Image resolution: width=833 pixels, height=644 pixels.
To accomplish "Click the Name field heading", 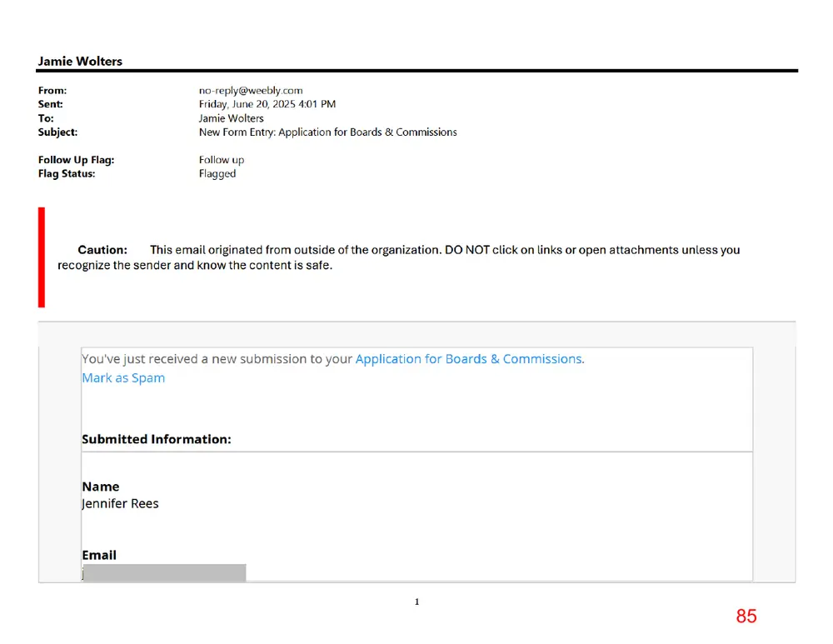I will point(101,487).
